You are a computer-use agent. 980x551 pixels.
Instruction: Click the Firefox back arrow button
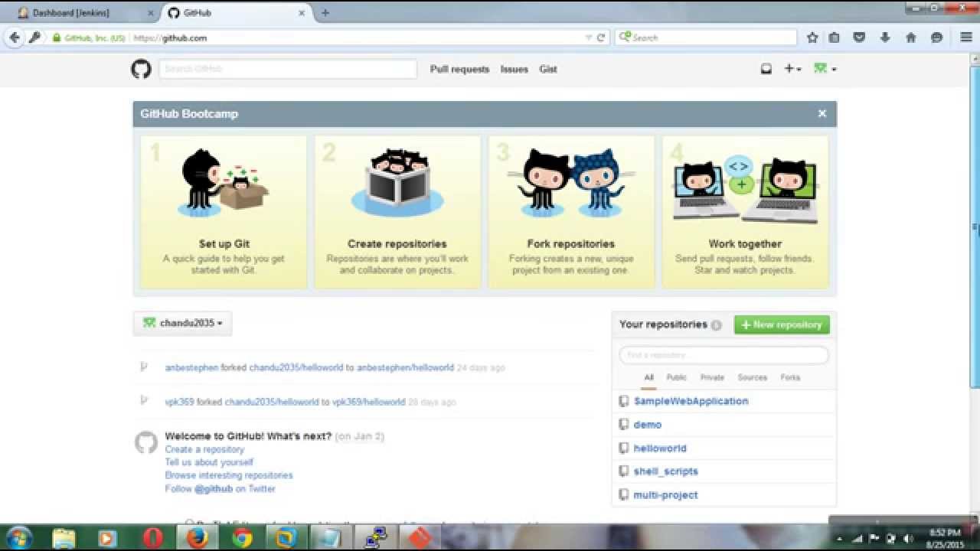coord(15,37)
